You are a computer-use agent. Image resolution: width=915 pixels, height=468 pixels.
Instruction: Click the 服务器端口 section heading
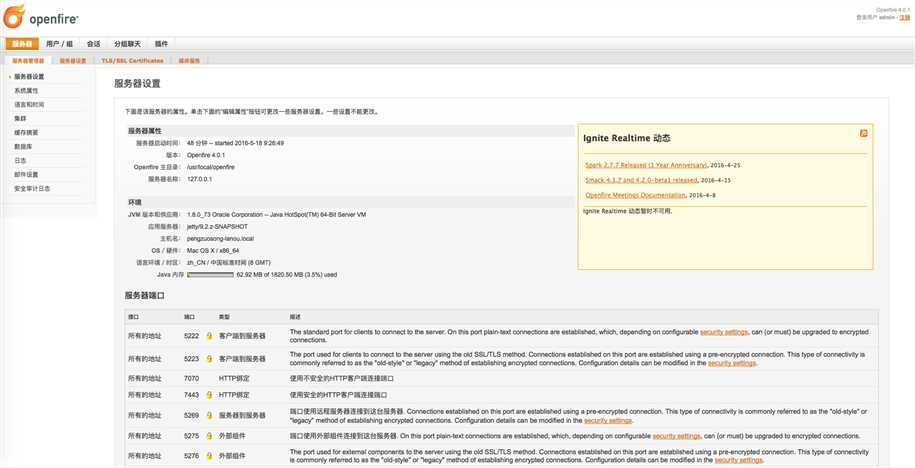tap(145, 296)
